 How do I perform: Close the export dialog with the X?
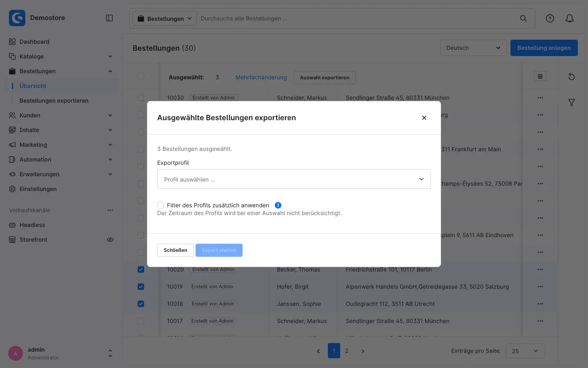coord(424,118)
